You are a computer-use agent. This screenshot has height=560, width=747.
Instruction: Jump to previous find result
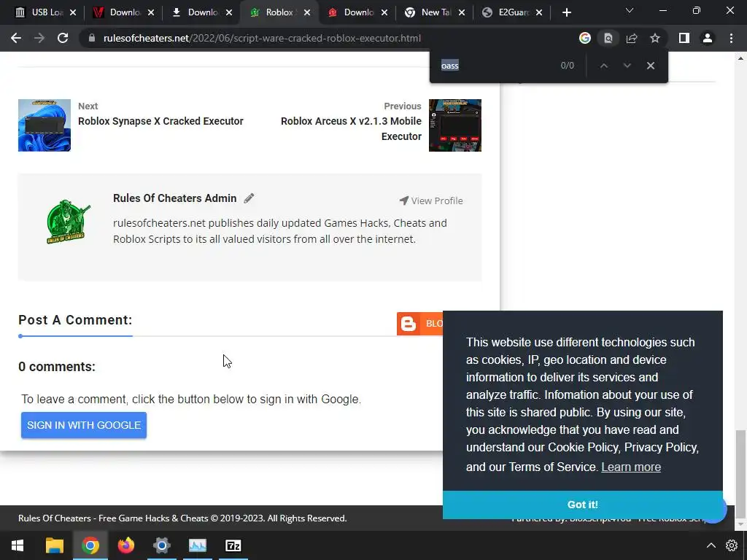coord(603,66)
